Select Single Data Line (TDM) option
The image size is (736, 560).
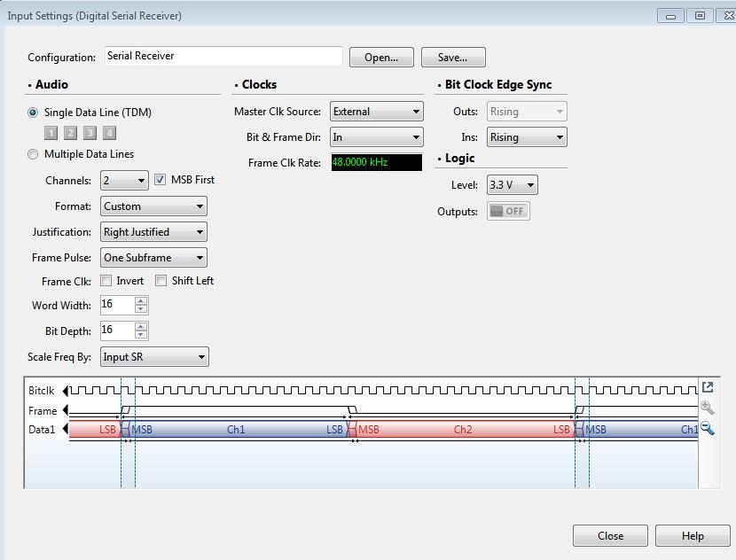tap(33, 113)
